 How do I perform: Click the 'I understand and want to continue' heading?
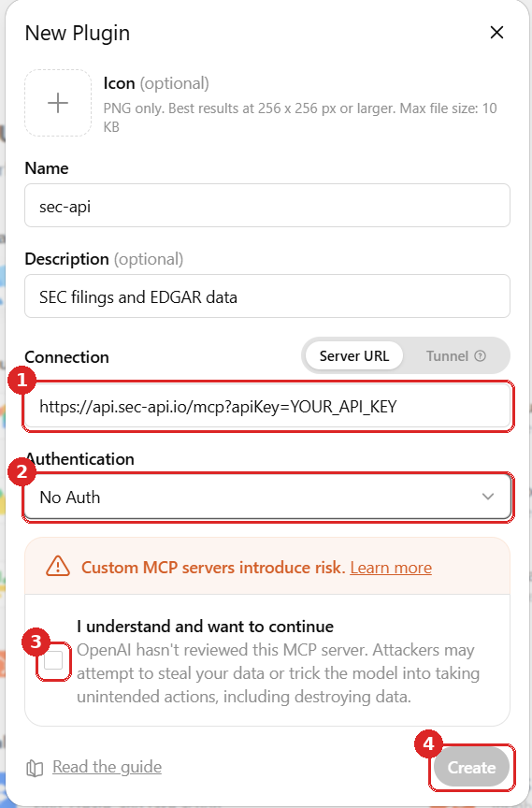[x=205, y=626]
